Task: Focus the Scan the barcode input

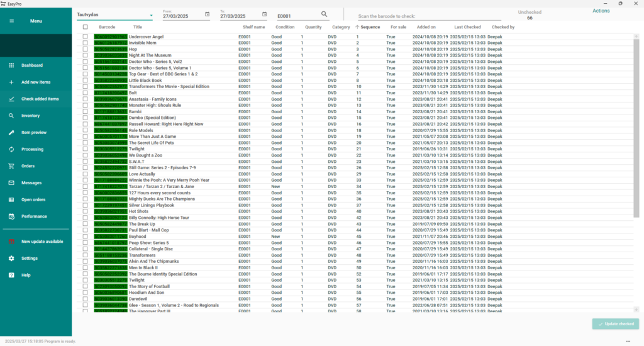Action: click(x=429, y=16)
